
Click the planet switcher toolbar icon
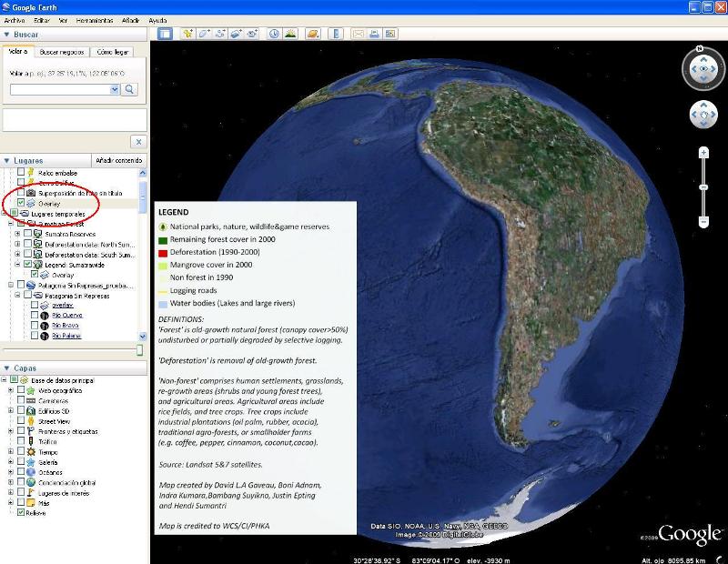pos(313,34)
